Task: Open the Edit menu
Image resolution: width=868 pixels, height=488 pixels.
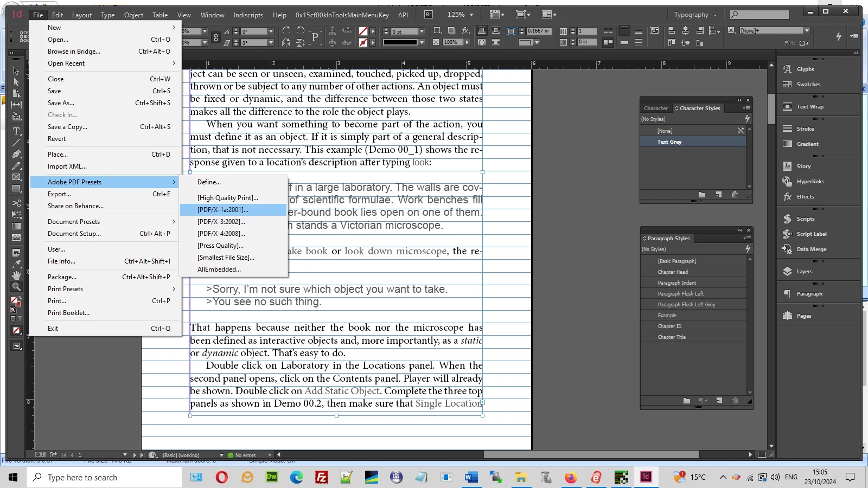Action: 58,15
